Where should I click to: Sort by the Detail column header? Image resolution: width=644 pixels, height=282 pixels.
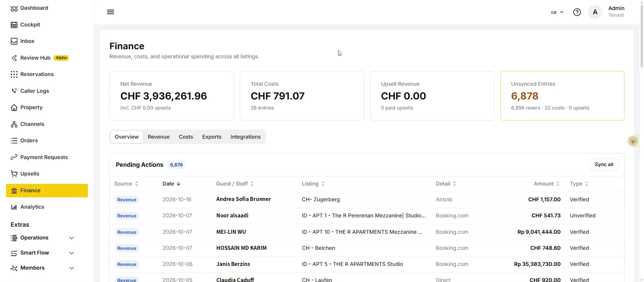pos(446,184)
